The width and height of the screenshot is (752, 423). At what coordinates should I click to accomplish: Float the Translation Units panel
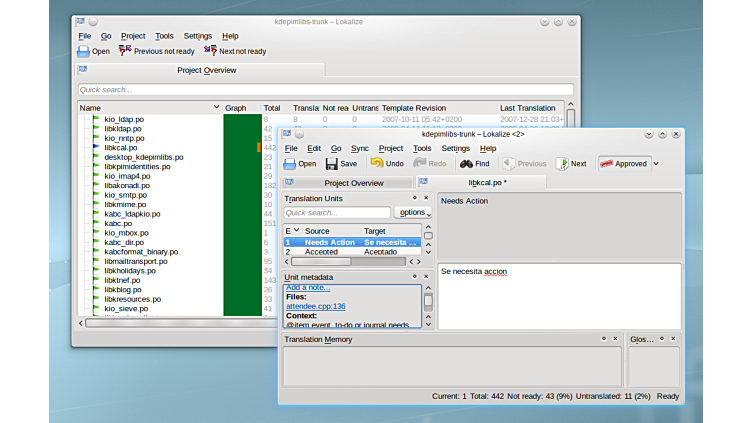[x=414, y=198]
